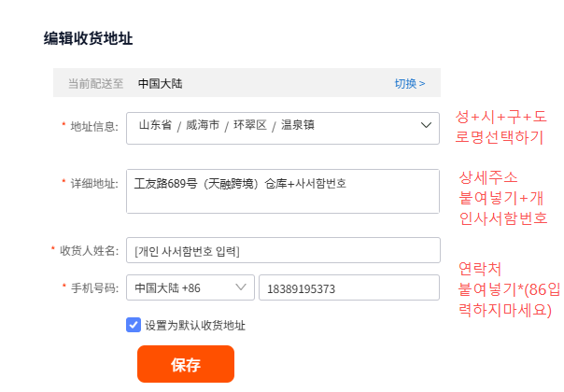Select 威海市 in the address path
This screenshot has width=564, height=392.
(x=203, y=125)
